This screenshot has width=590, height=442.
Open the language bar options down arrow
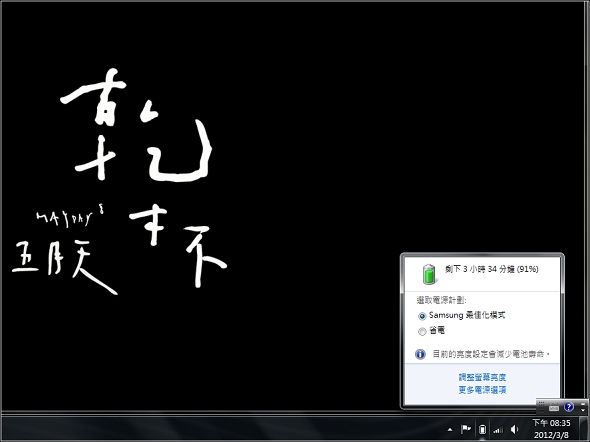583,410
